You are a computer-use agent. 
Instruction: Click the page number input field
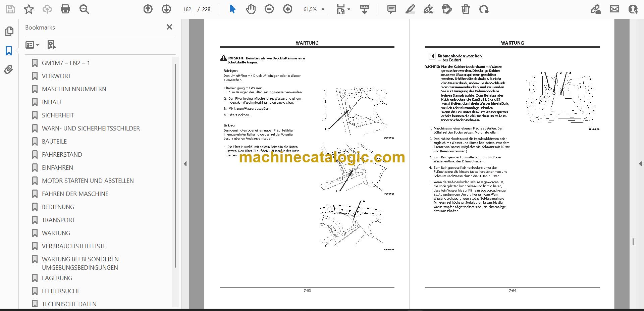pos(187,9)
